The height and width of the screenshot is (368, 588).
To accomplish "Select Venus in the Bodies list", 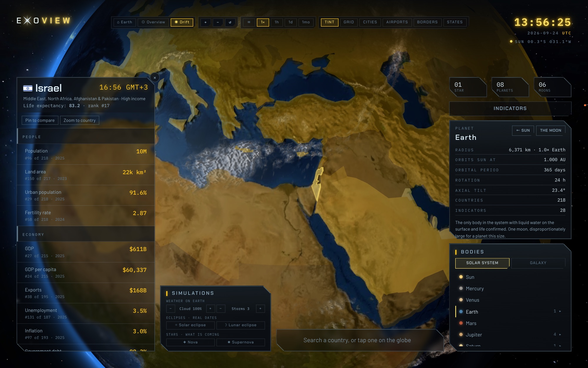I will click(x=510, y=300).
